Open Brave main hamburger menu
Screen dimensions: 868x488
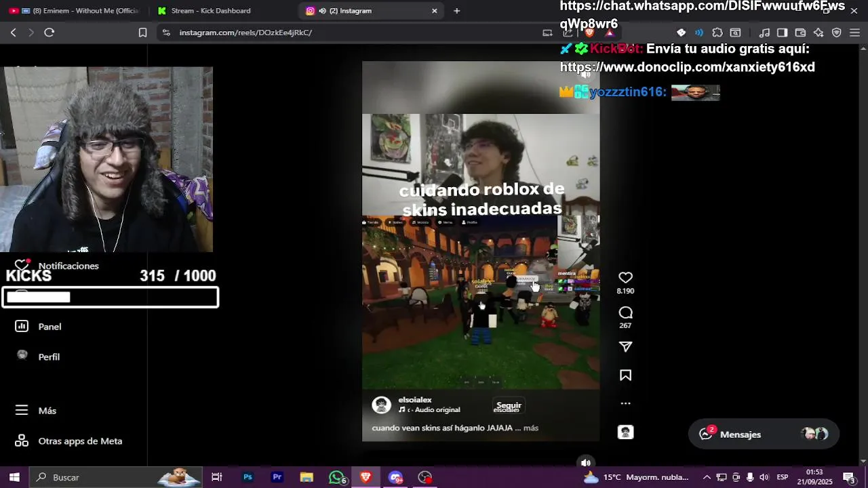point(854,33)
